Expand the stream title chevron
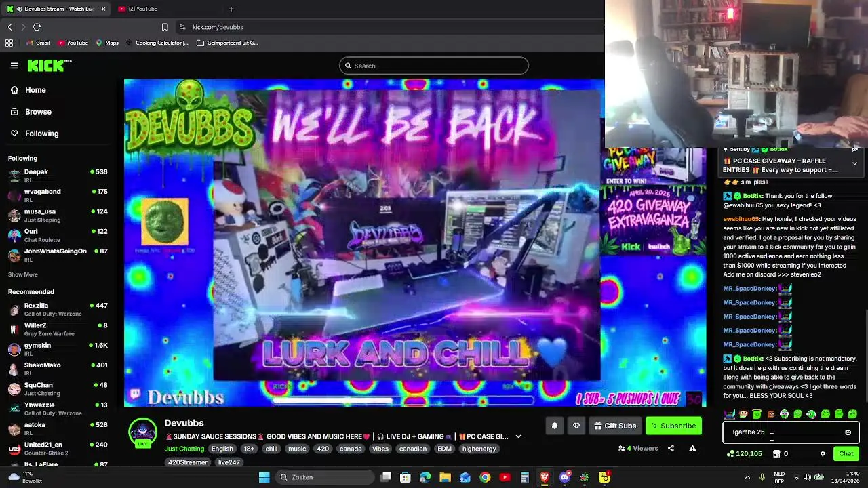868x488 pixels. click(x=518, y=436)
